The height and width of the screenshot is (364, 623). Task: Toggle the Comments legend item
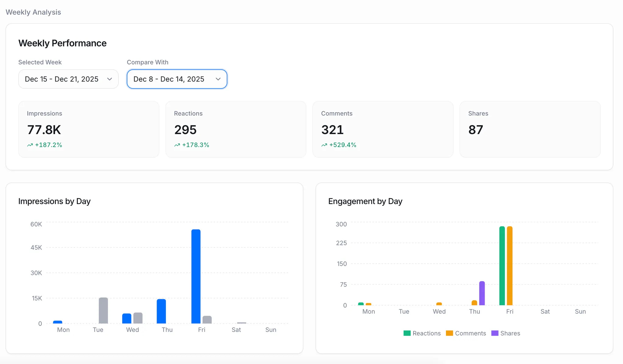click(x=470, y=333)
